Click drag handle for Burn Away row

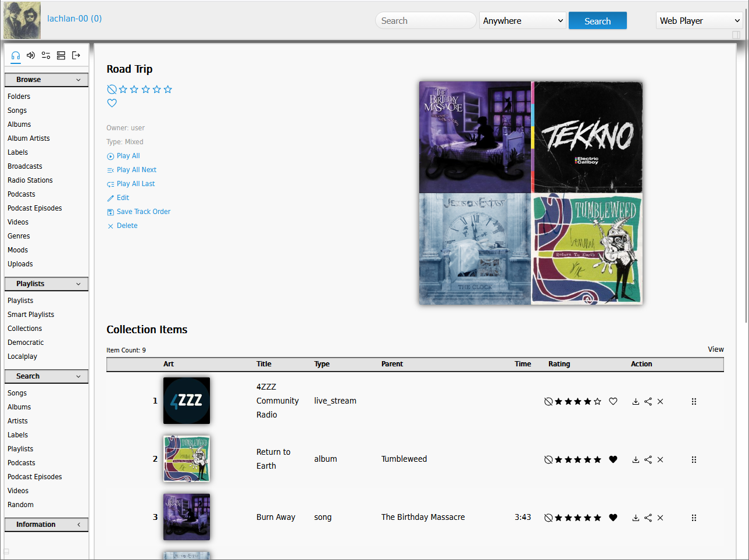point(694,518)
